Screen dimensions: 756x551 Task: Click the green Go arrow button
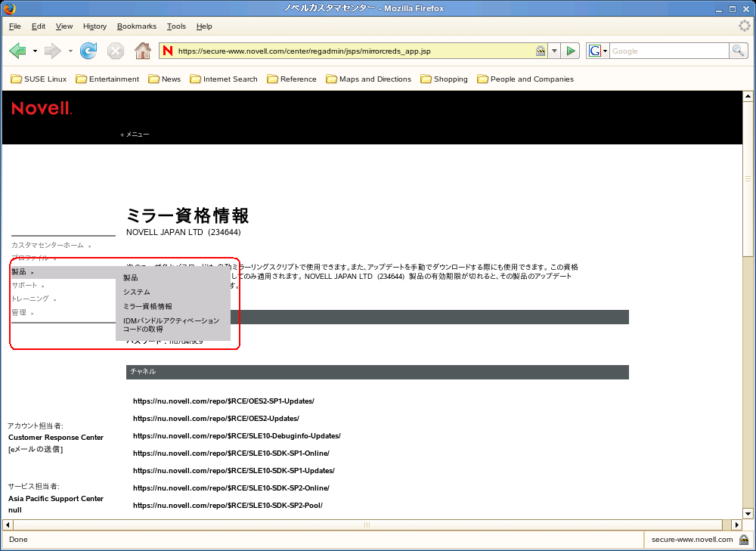tap(571, 51)
